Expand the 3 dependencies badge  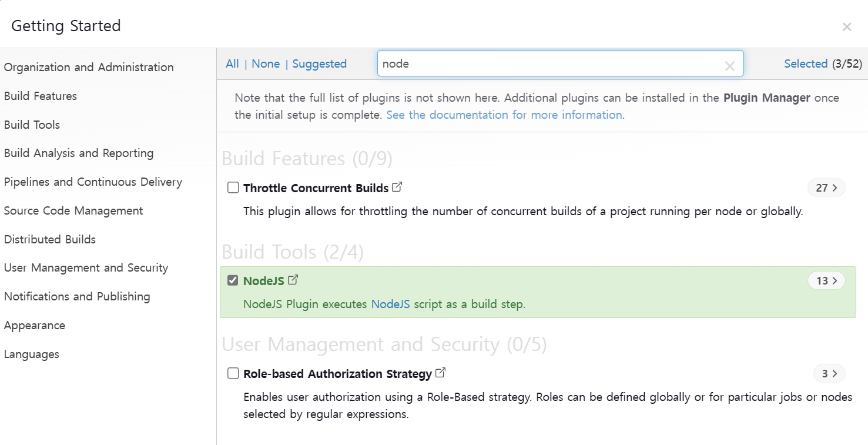[829, 373]
